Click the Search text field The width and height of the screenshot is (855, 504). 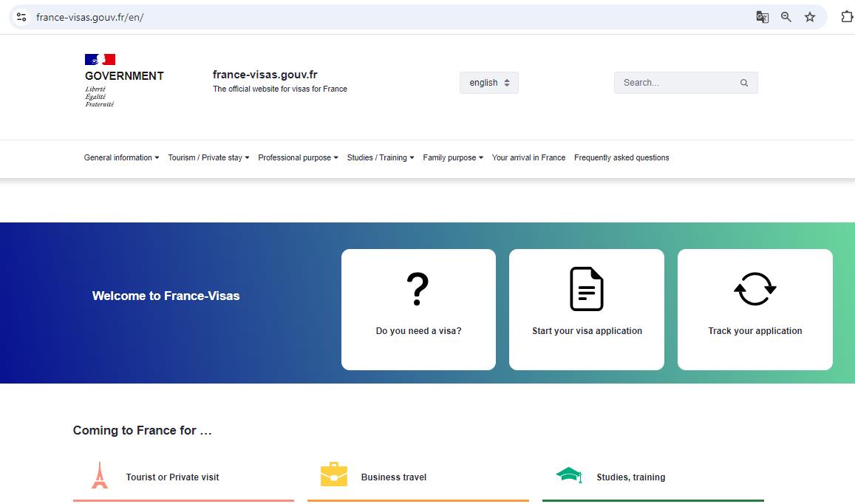(676, 83)
